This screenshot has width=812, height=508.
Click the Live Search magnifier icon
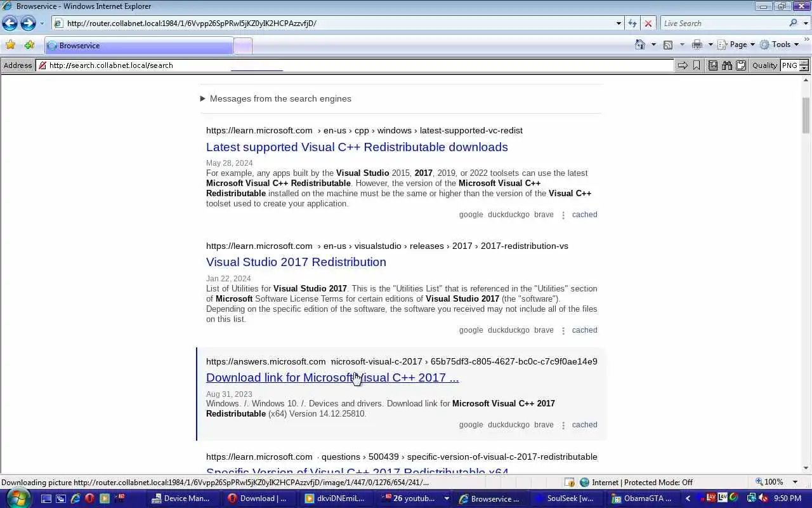tap(793, 23)
